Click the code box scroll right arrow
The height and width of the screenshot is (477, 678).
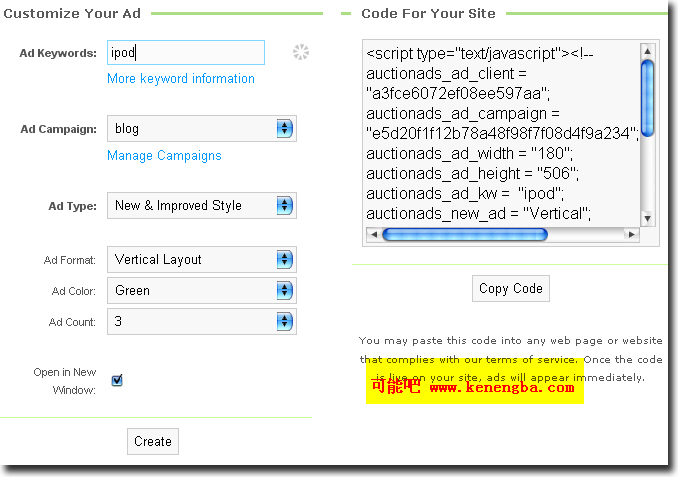click(x=631, y=235)
